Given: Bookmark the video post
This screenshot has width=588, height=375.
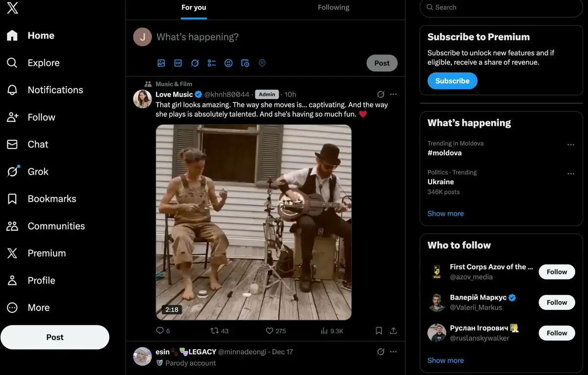Looking at the screenshot, I should (379, 331).
